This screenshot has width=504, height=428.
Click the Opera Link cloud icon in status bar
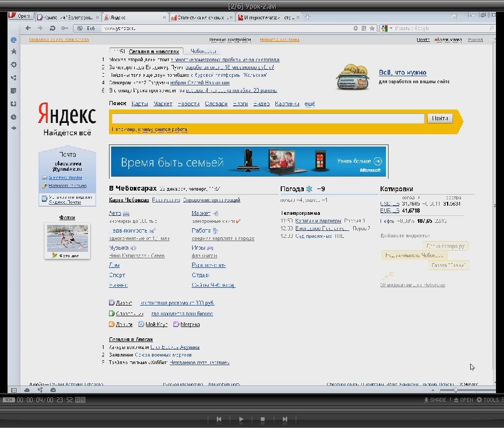tap(27, 390)
